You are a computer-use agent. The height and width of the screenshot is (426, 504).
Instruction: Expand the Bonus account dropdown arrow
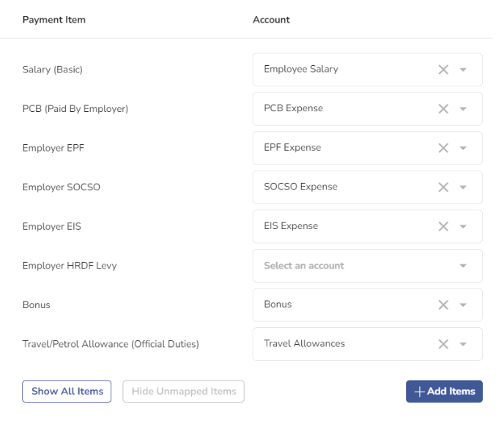pos(463,304)
